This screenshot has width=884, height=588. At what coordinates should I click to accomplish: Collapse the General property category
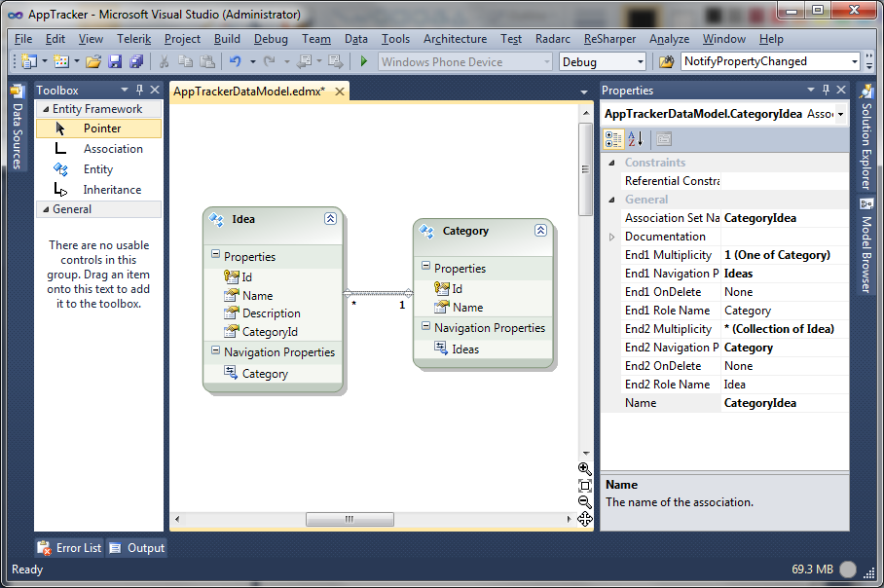[x=611, y=200]
